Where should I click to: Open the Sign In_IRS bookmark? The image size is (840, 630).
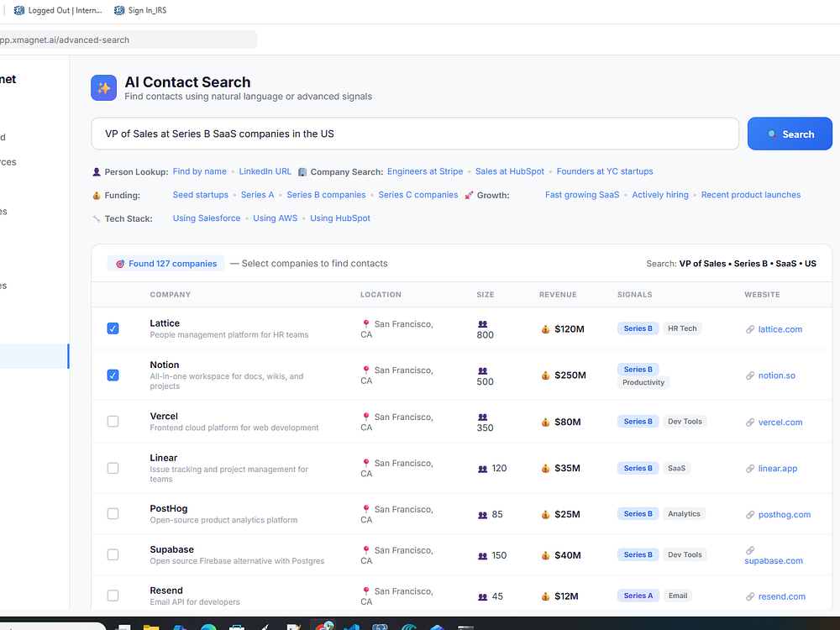click(x=140, y=10)
